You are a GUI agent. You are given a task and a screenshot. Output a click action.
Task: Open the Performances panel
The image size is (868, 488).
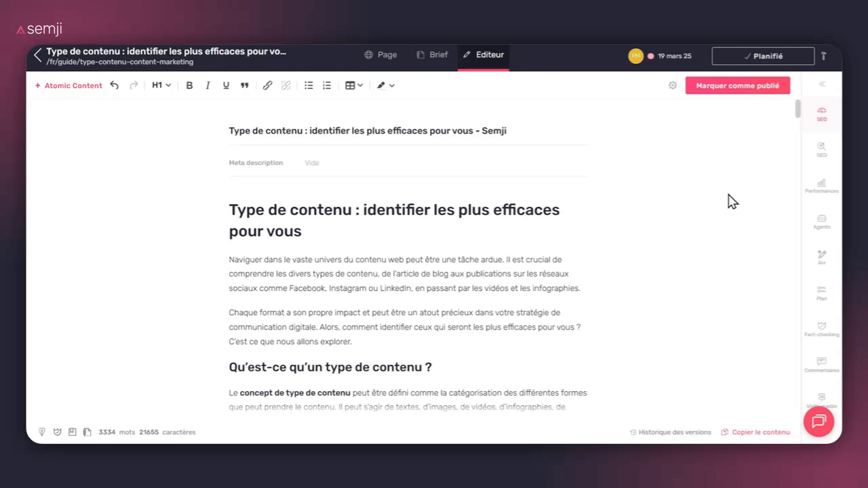tap(821, 186)
